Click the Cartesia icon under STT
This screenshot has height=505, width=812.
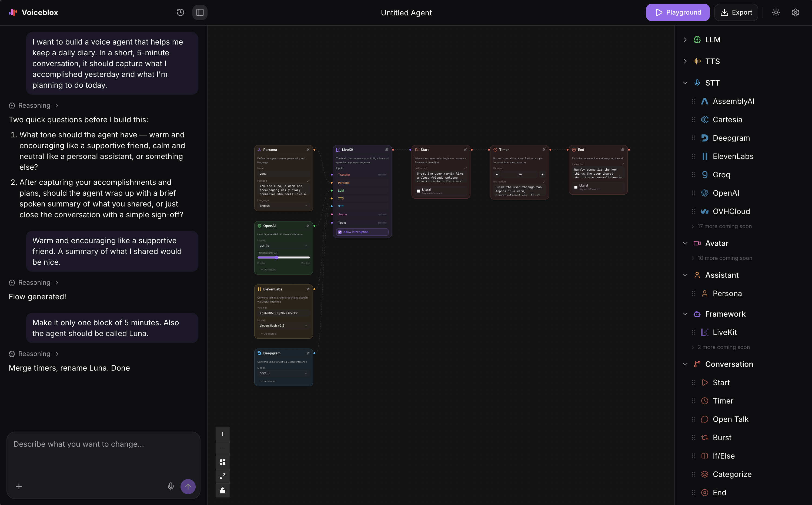click(705, 119)
